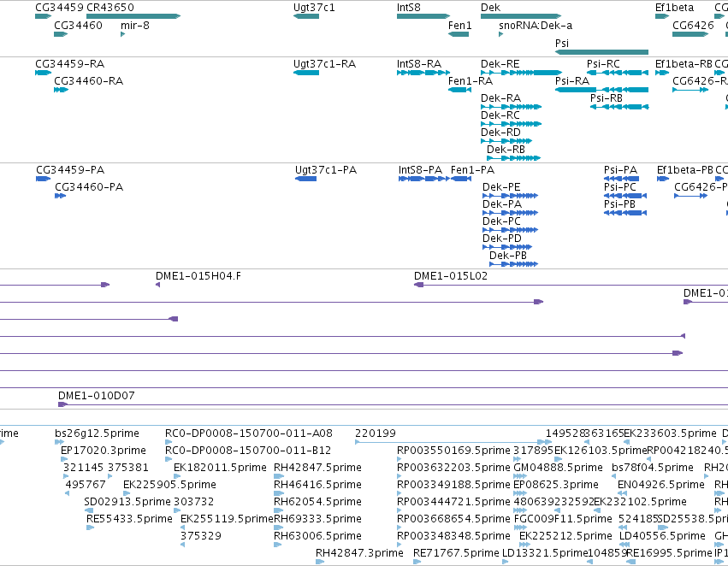This screenshot has width=728, height=566.
Task: Select the Psi gene bar
Action: pyautogui.click(x=601, y=52)
